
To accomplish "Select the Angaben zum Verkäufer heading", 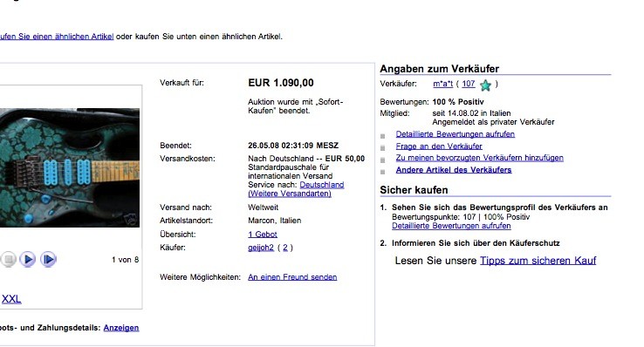I will point(440,69).
